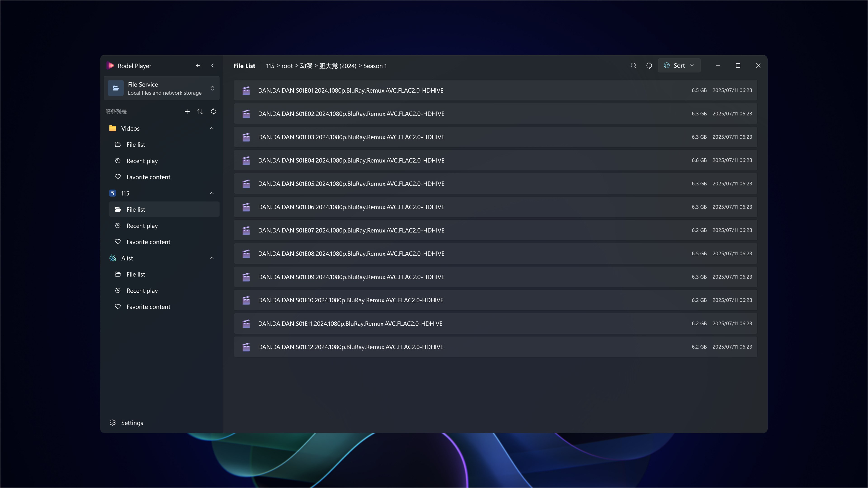
Task: Collapse the sidebar navigation pane
Action: pyautogui.click(x=199, y=66)
